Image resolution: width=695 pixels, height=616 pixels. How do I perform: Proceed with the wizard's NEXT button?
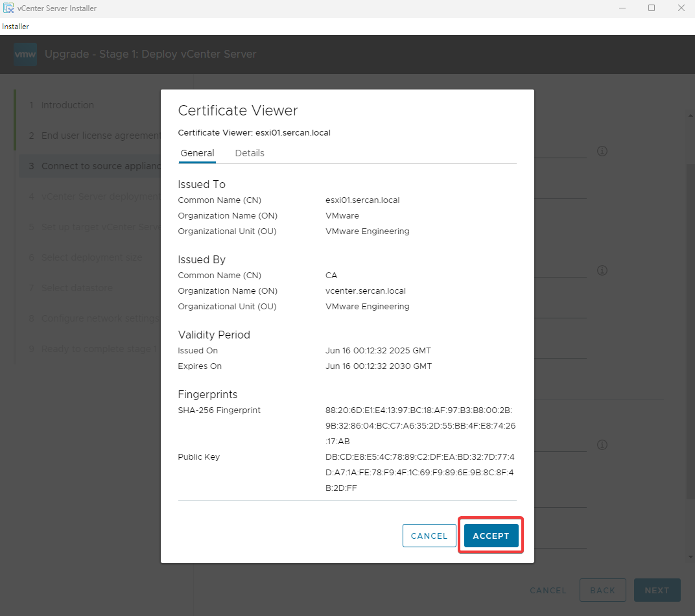click(657, 590)
